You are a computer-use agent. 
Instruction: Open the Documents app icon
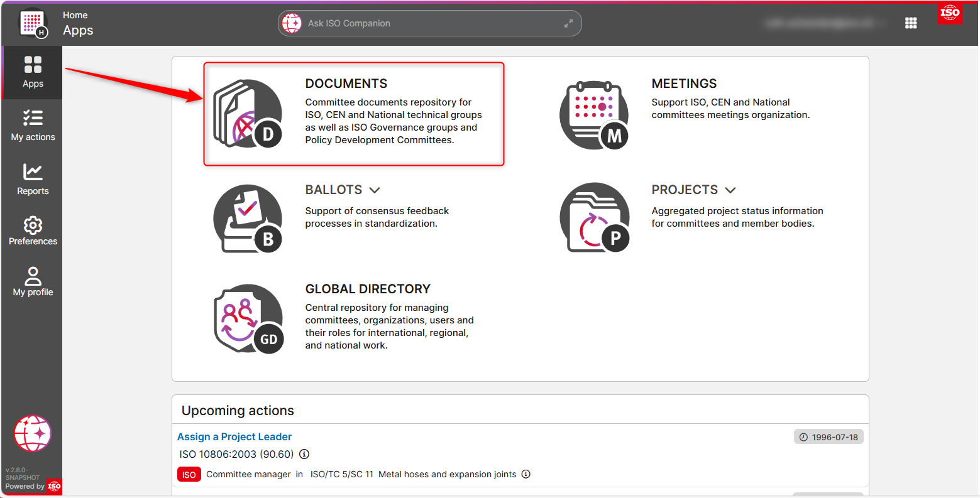(x=248, y=114)
